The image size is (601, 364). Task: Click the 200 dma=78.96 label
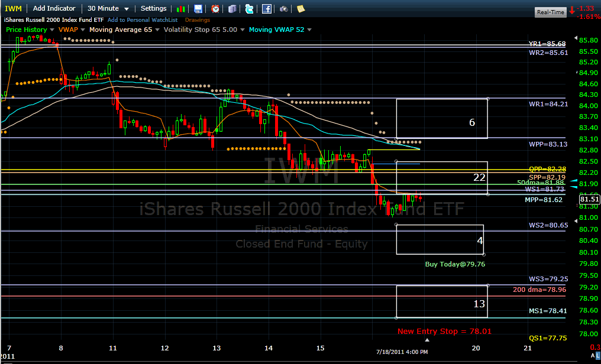[x=539, y=290]
